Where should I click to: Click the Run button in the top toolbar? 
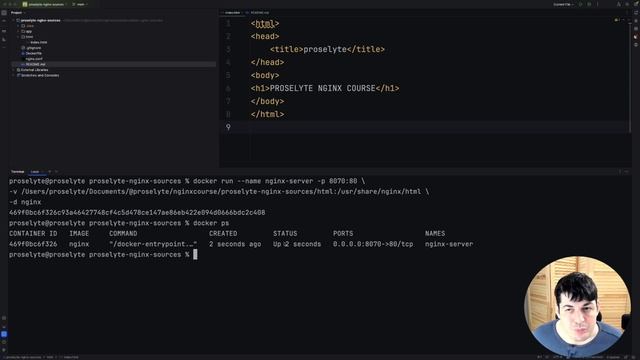[580, 4]
